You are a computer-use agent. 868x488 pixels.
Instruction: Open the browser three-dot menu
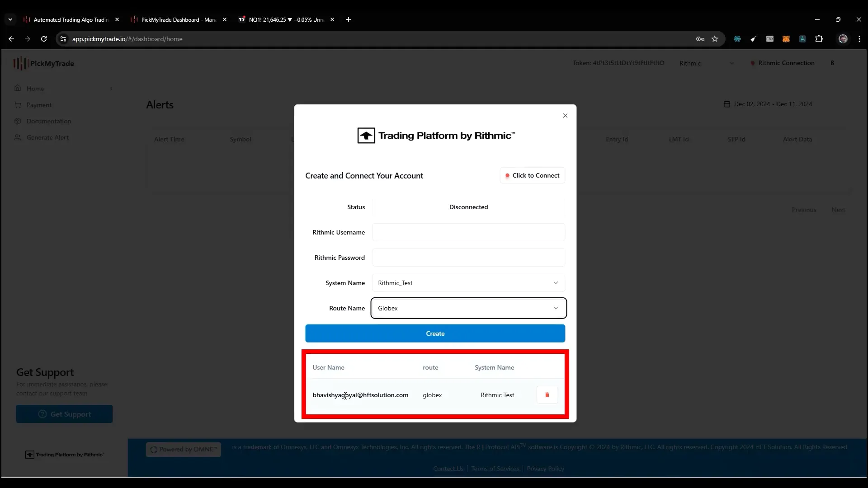(859, 39)
